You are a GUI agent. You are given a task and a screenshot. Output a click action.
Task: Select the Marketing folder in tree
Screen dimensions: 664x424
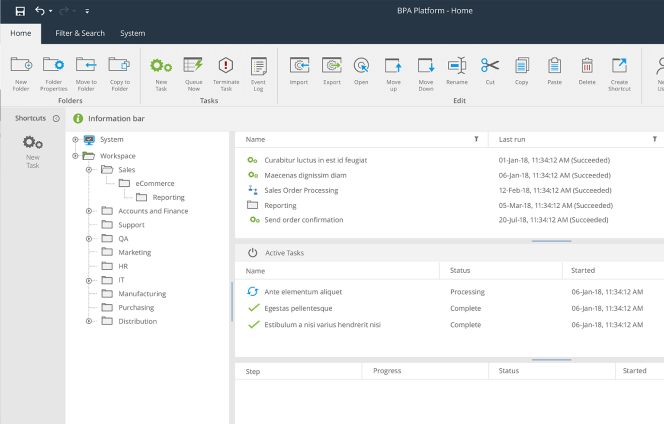(x=134, y=253)
